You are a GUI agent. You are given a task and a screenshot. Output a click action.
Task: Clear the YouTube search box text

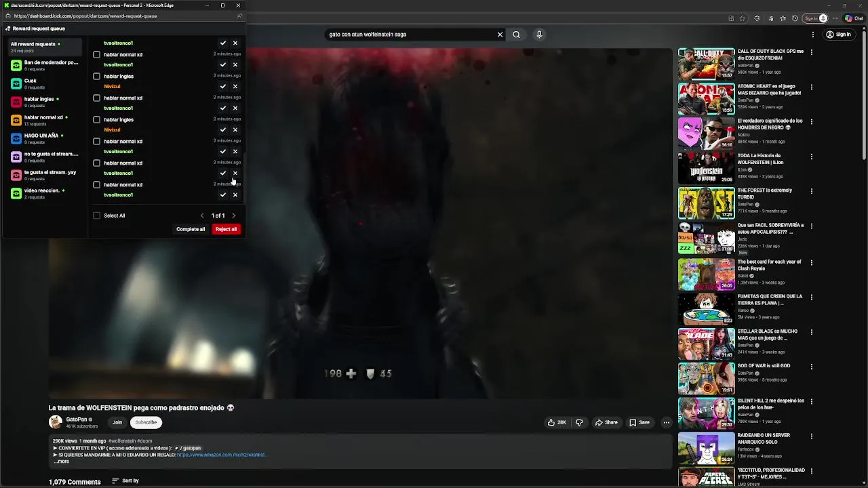500,35
